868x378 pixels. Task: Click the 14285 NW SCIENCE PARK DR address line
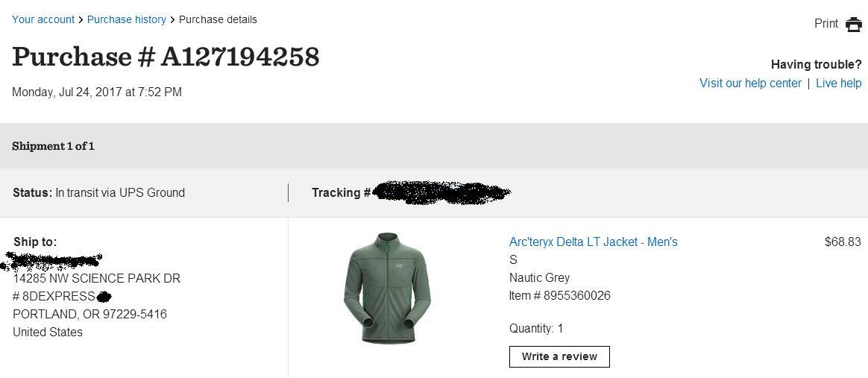(97, 278)
